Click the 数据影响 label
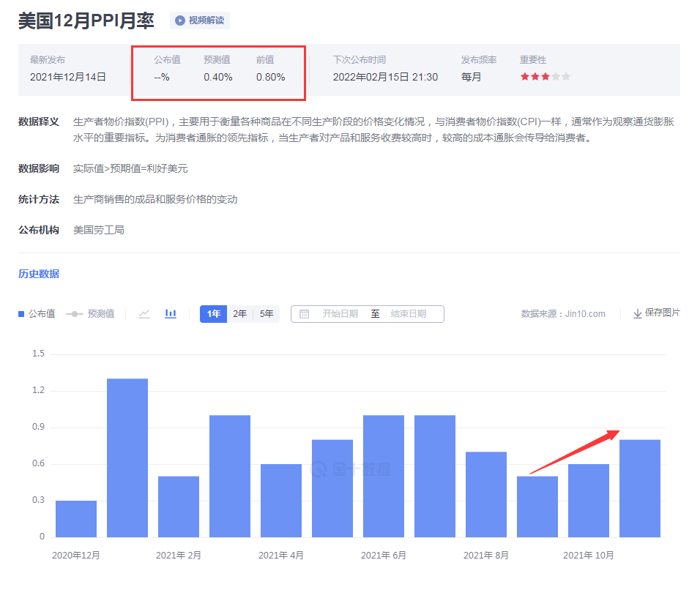The height and width of the screenshot is (590, 700). (39, 168)
